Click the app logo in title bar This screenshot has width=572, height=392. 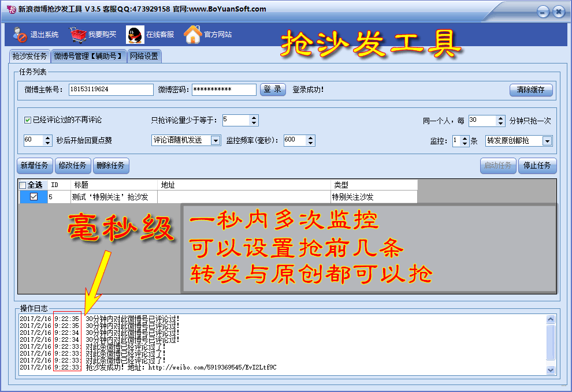pos(11,9)
